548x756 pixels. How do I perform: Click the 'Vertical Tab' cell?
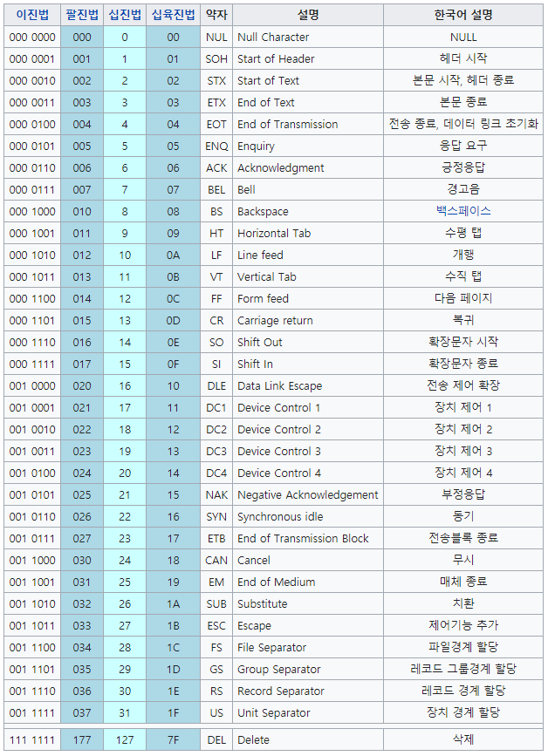308,276
